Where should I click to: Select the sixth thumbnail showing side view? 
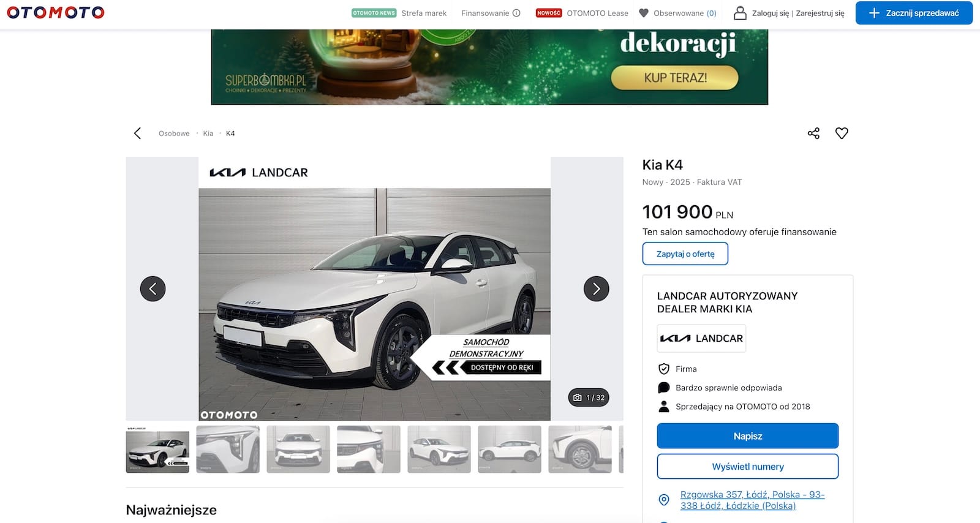(510, 450)
